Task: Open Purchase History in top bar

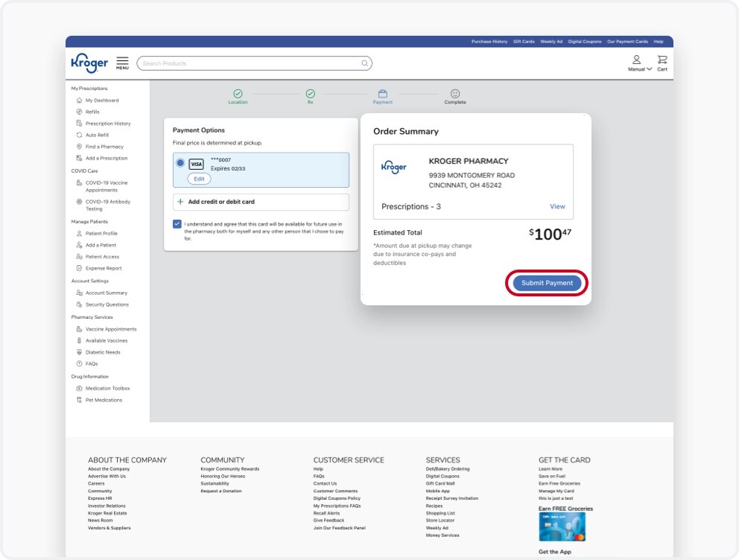Action: (489, 42)
